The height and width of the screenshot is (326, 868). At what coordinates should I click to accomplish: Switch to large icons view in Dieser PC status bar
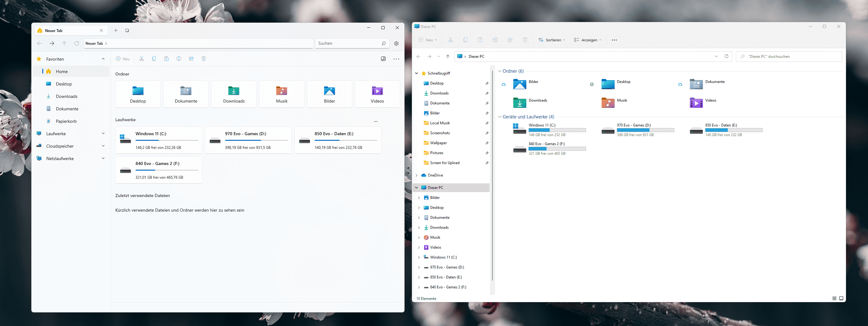[x=841, y=298]
